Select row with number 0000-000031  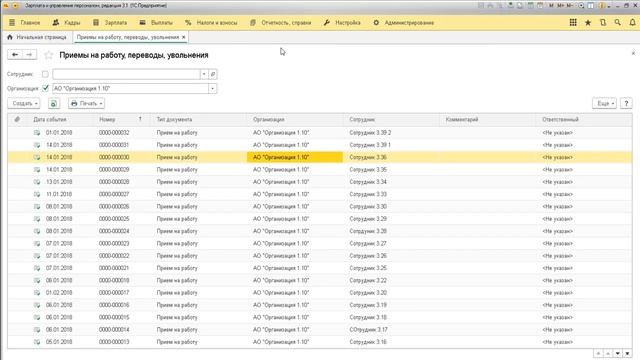(320, 145)
